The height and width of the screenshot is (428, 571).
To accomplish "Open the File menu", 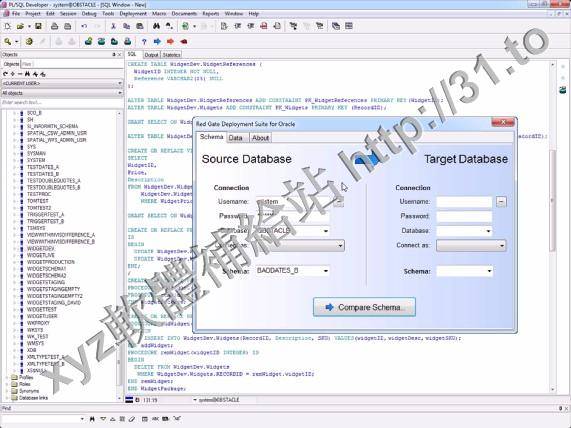I will pos(16,14).
